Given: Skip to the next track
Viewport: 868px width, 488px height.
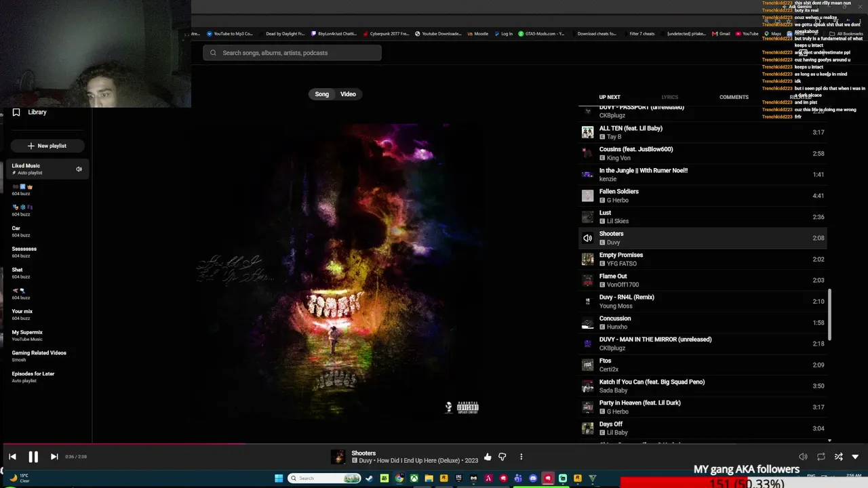Looking at the screenshot, I should 54,457.
